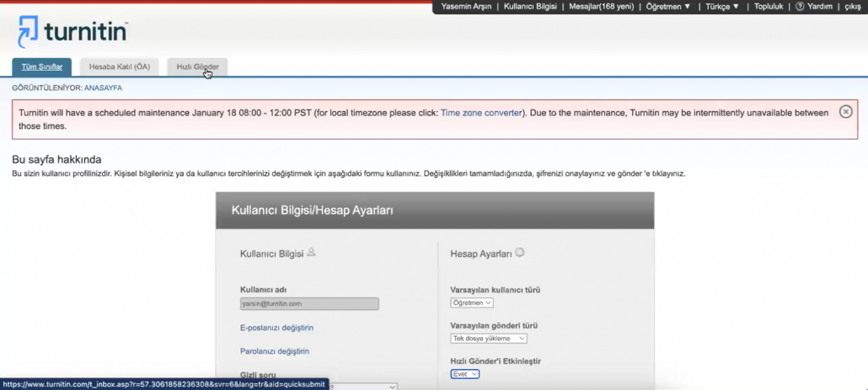Click the Turnitin logo
This screenshot has width=868, height=390.
(72, 32)
